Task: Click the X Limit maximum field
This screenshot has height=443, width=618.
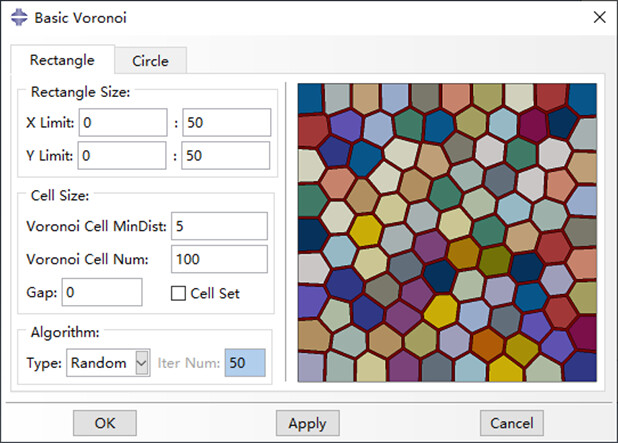Action: 226,123
